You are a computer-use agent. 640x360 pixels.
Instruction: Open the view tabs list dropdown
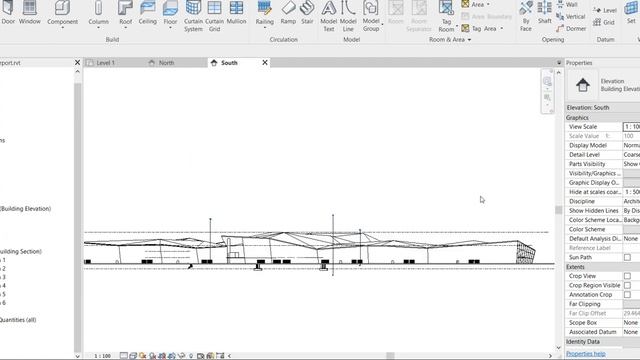pos(559,62)
